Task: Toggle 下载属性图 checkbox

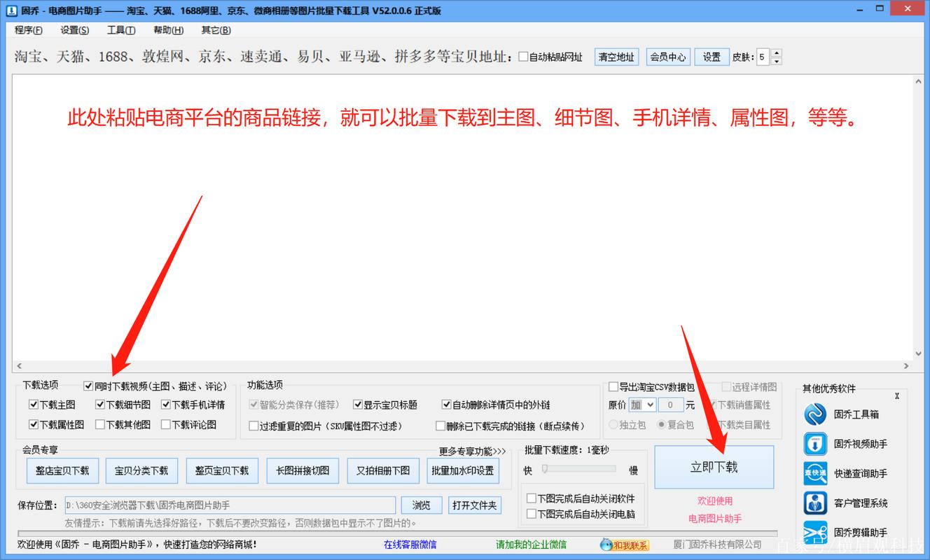Action: pyautogui.click(x=34, y=424)
